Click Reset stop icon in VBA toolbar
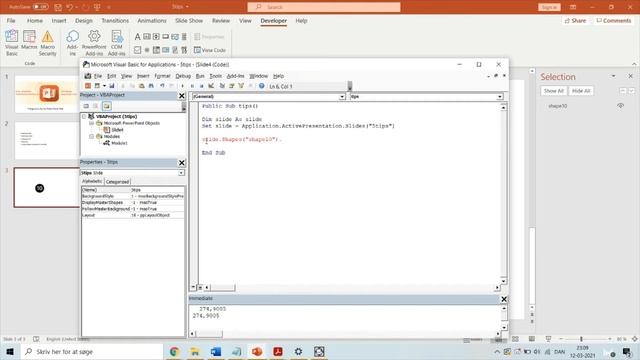 coord(201,86)
